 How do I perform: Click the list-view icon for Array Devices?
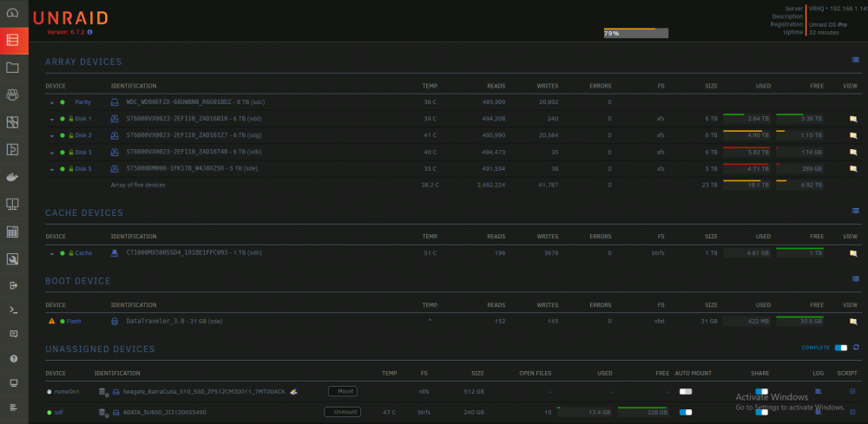tap(855, 60)
